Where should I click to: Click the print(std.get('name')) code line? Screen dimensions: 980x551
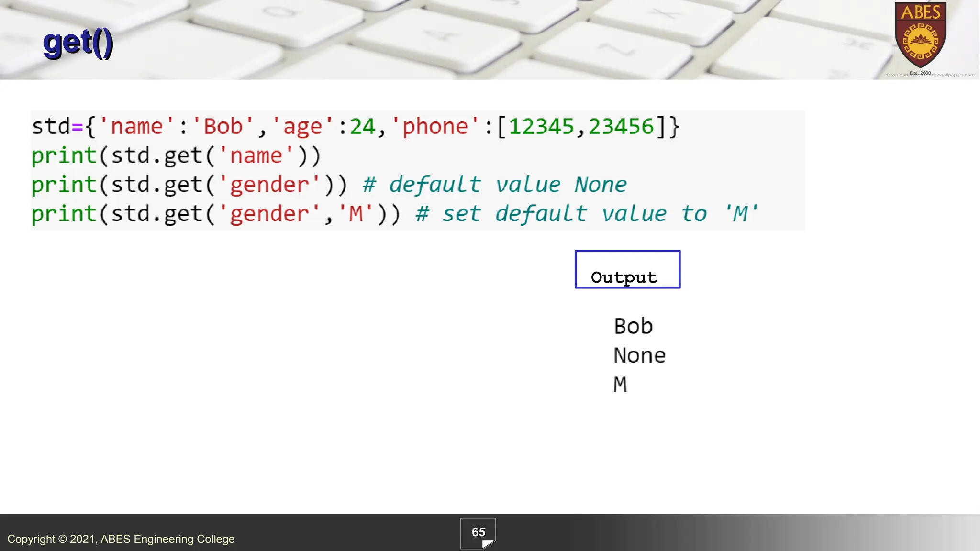(176, 156)
